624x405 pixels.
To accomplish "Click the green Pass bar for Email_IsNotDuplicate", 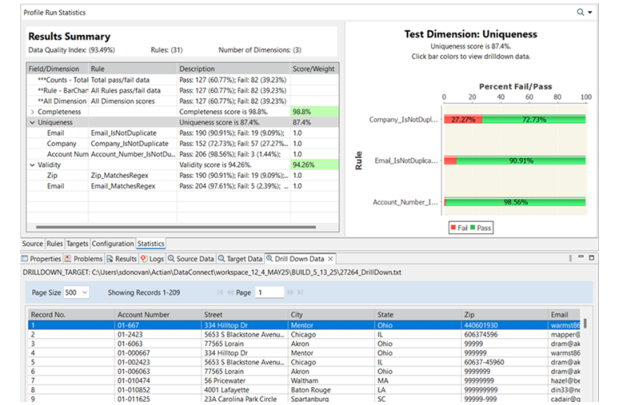I will pyautogui.click(x=520, y=160).
